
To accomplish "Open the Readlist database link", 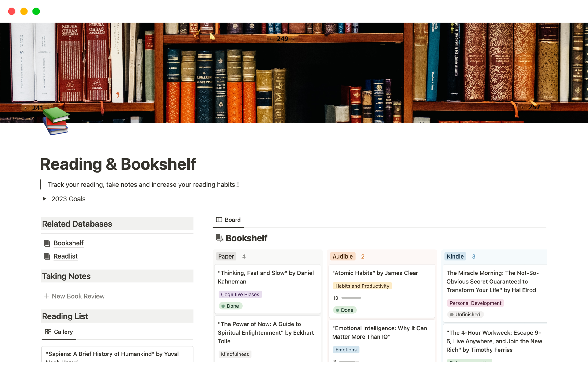I will [x=65, y=256].
